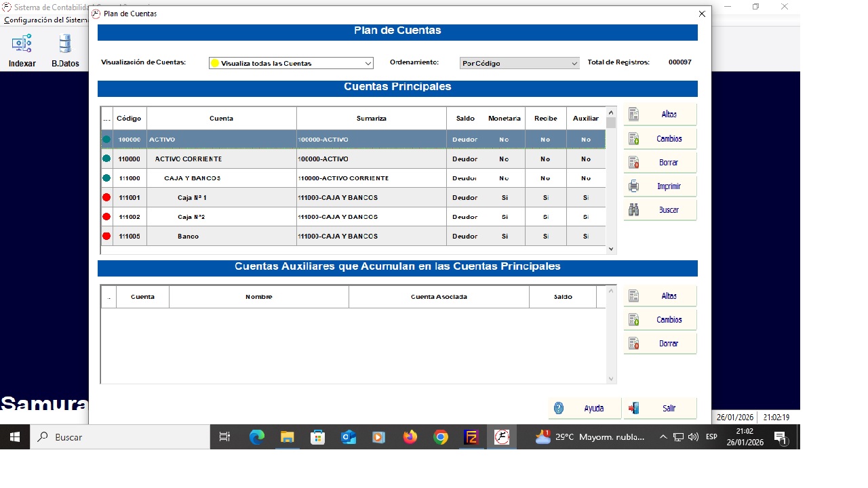Click the Sumariza column header
This screenshot has height=488, width=868.
tap(372, 119)
